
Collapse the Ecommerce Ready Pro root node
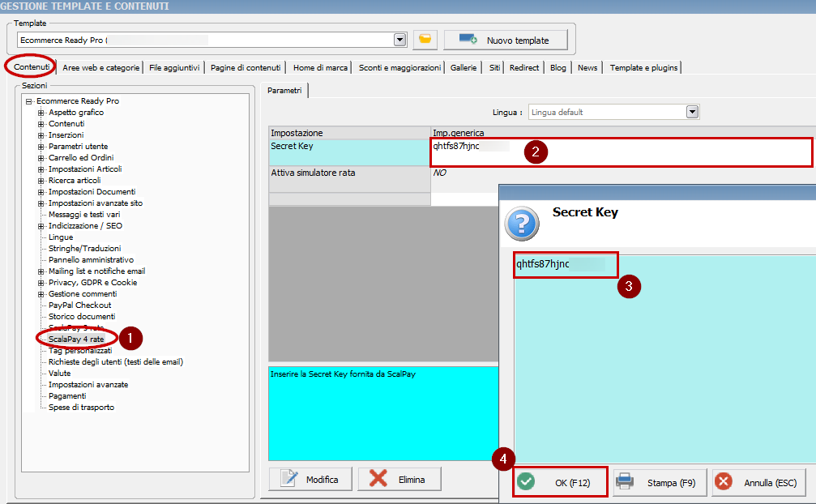coord(29,101)
